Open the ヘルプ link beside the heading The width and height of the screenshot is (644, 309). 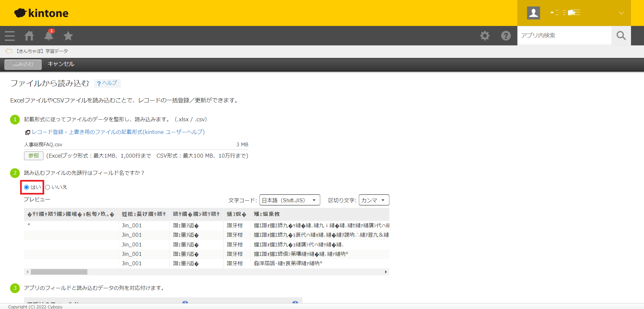(107, 83)
